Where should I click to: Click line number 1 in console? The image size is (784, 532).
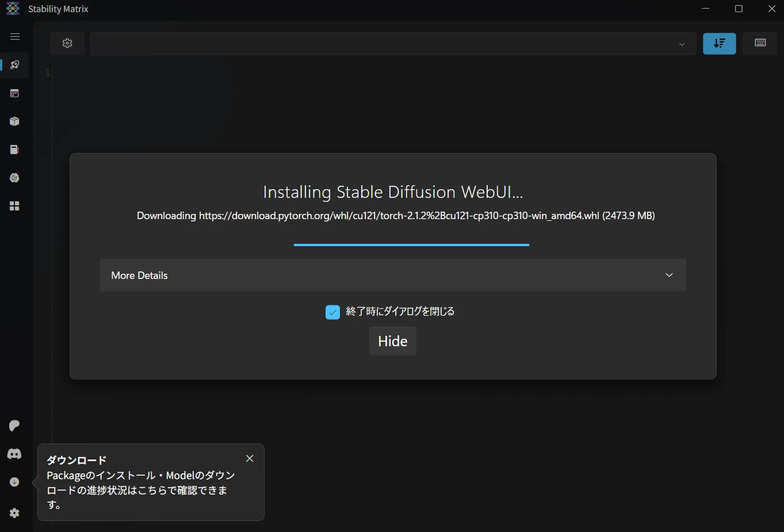coord(48,72)
